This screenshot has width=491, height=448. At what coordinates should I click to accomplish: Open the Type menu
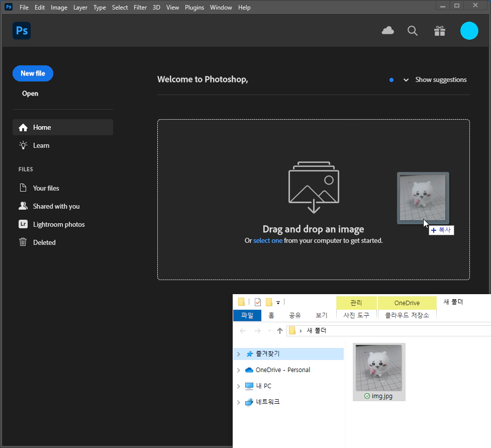click(100, 8)
